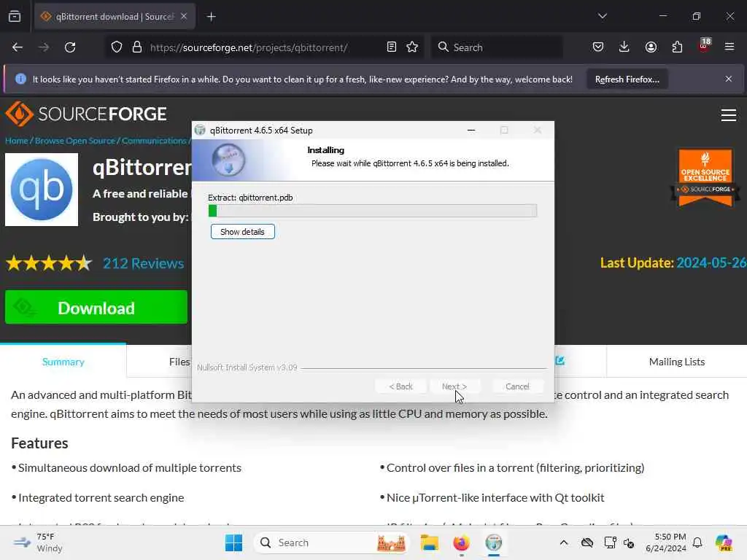Click the SourceForge logo
Screen dimensions: 747x560
click(86, 114)
